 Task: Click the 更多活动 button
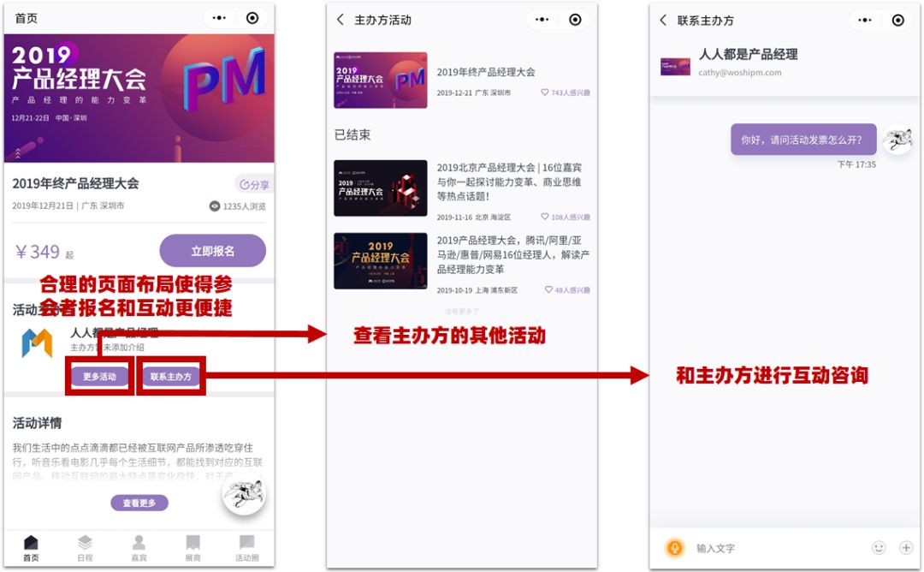(99, 376)
